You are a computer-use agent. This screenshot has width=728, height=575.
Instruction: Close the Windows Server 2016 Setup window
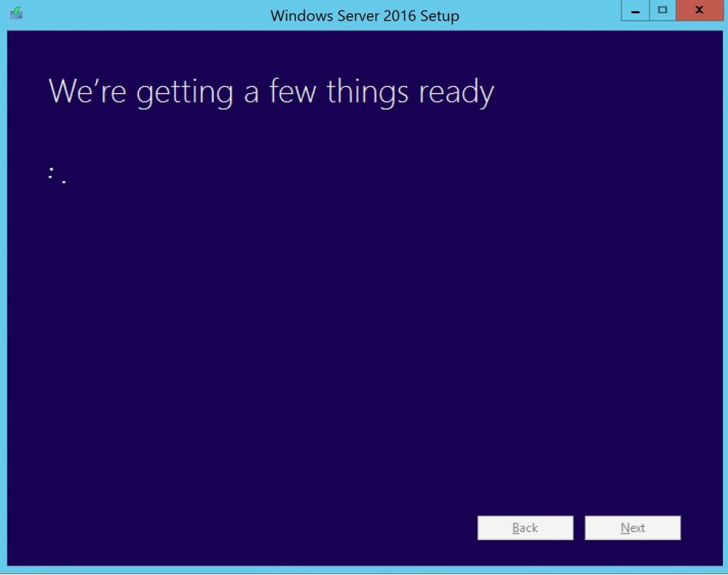[698, 11]
